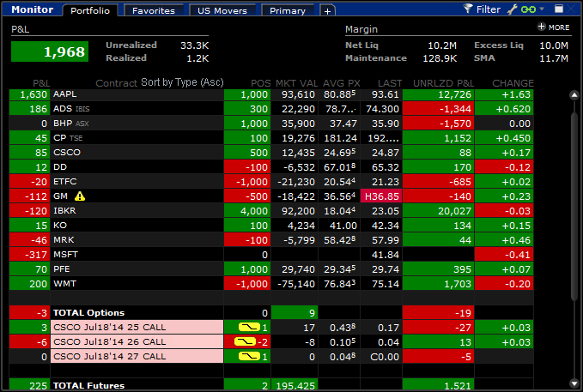Viewport: 583px width, 392px height.
Task: Click the scrollbar up arrow
Action: (x=574, y=95)
